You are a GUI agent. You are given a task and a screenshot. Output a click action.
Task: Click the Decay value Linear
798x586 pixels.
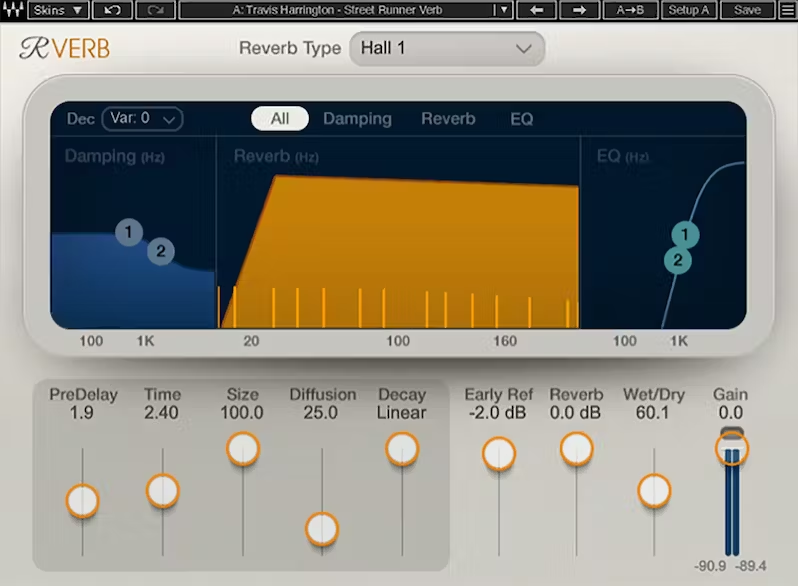[401, 412]
